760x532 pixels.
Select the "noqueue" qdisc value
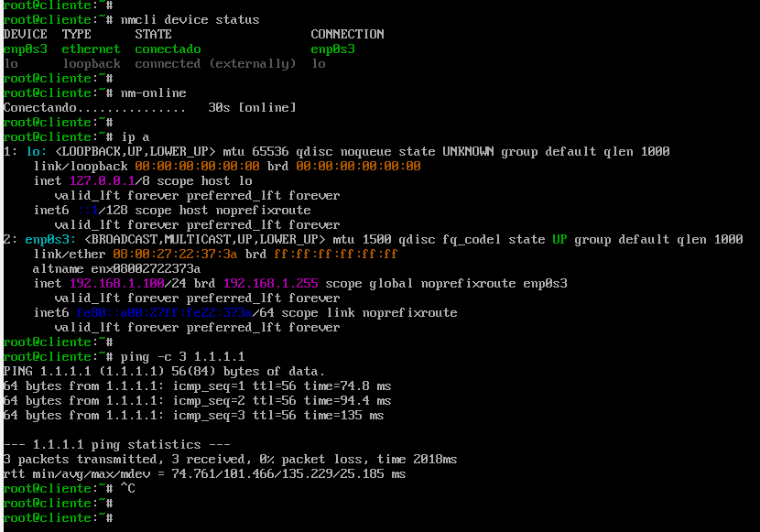[x=365, y=152]
